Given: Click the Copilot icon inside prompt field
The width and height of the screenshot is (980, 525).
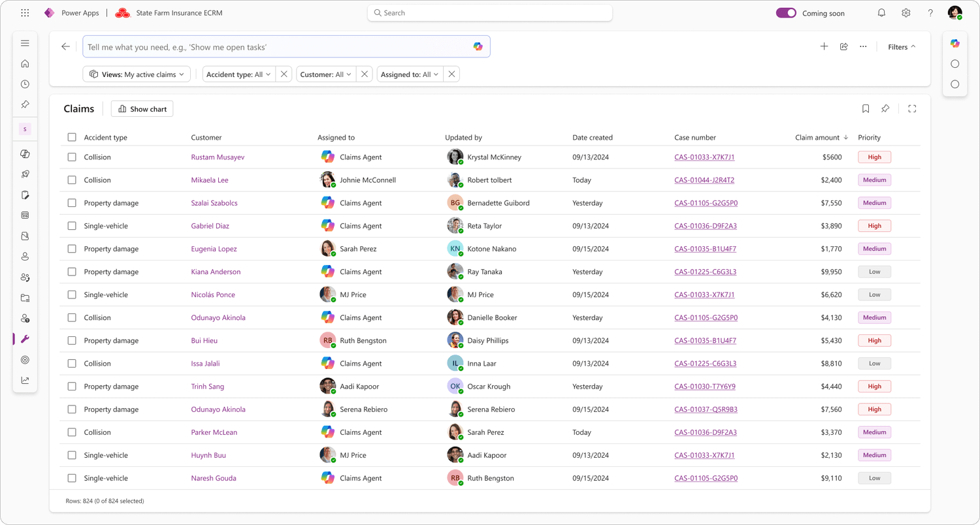Looking at the screenshot, I should 478,46.
